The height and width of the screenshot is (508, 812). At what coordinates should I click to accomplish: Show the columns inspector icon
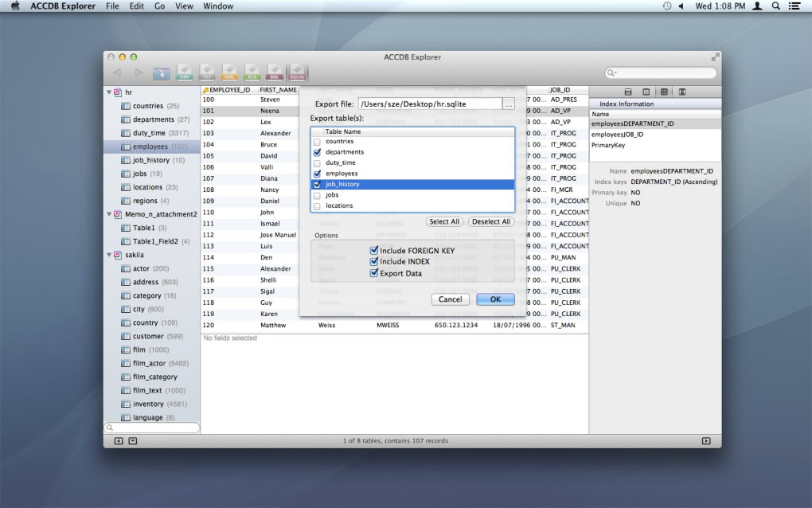click(646, 92)
